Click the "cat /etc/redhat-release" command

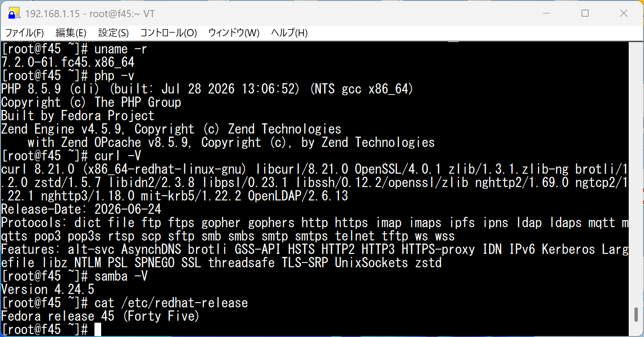pyautogui.click(x=171, y=303)
